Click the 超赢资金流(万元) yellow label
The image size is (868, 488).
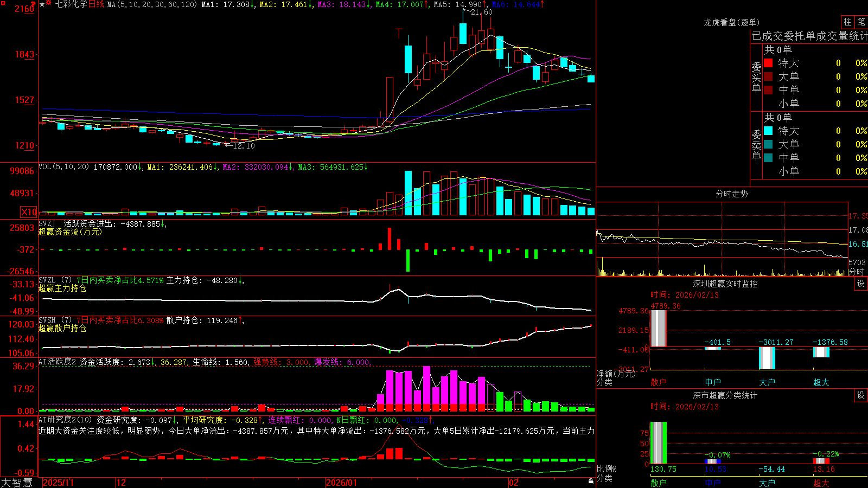click(x=70, y=232)
